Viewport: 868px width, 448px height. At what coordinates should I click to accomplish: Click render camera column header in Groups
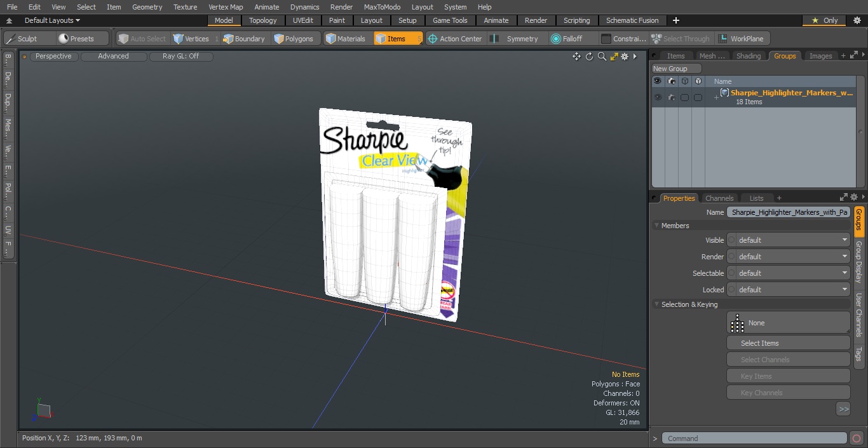(x=671, y=81)
